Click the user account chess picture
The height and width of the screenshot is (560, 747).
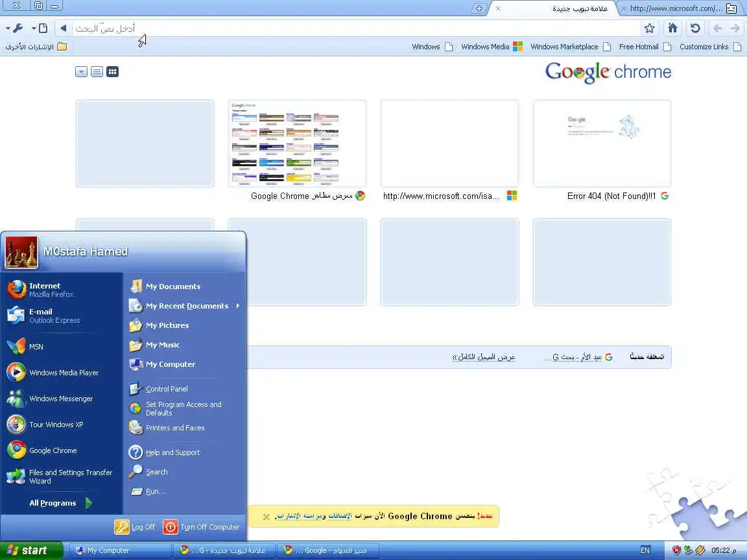[x=21, y=252]
